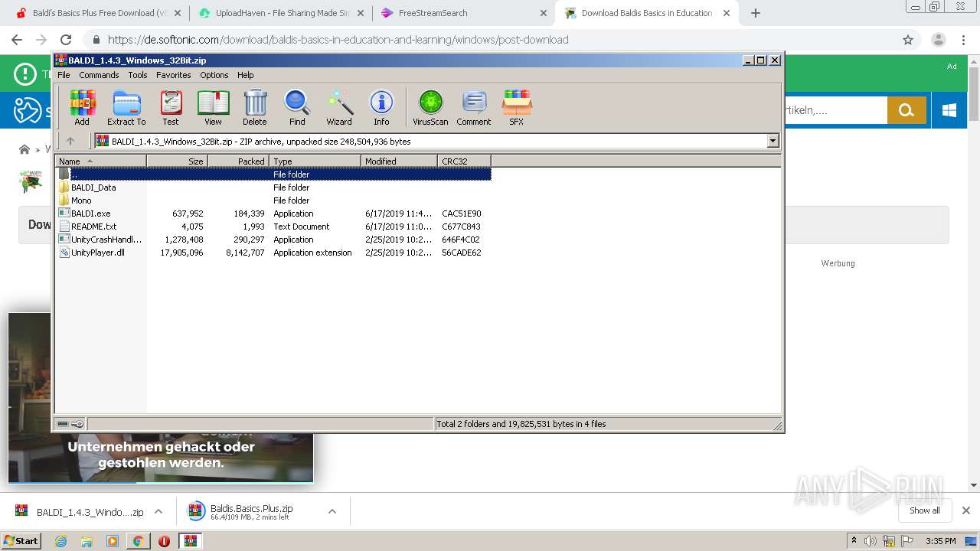980x551 pixels.
Task: Open a new browser tab
Action: click(756, 13)
